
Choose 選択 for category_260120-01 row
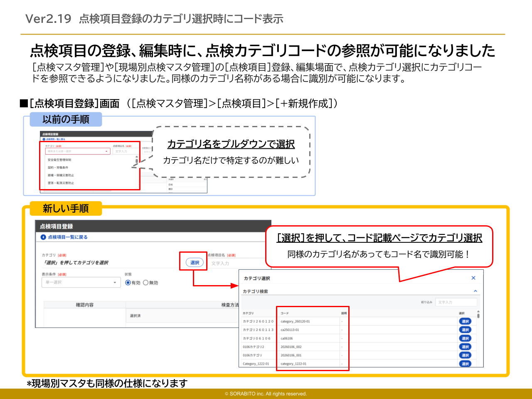(x=465, y=321)
